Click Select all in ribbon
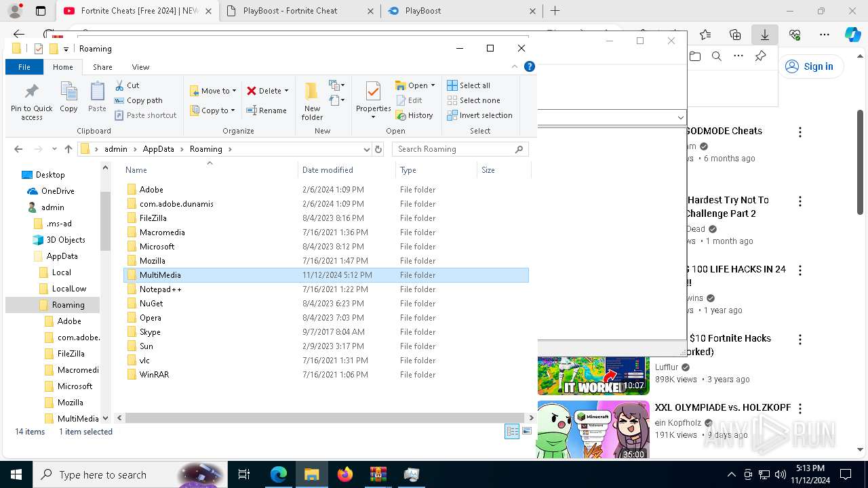Screen dimensions: 868x488 pyautogui.click(x=469, y=85)
